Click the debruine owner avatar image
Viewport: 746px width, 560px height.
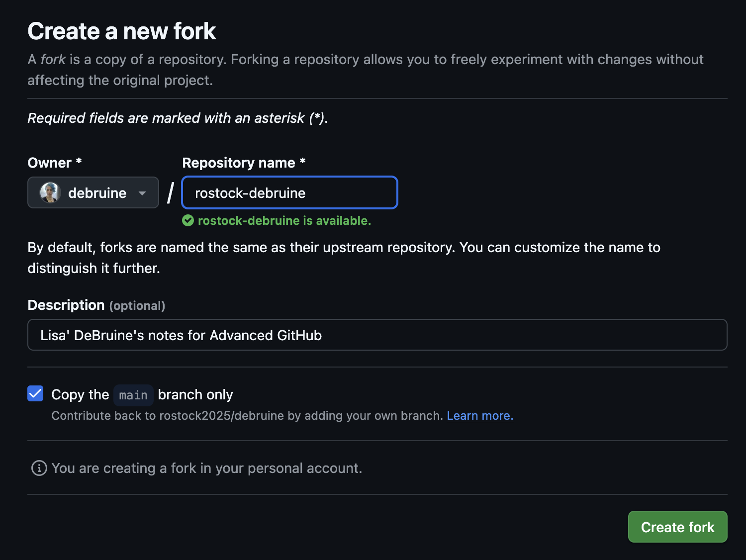tap(50, 192)
